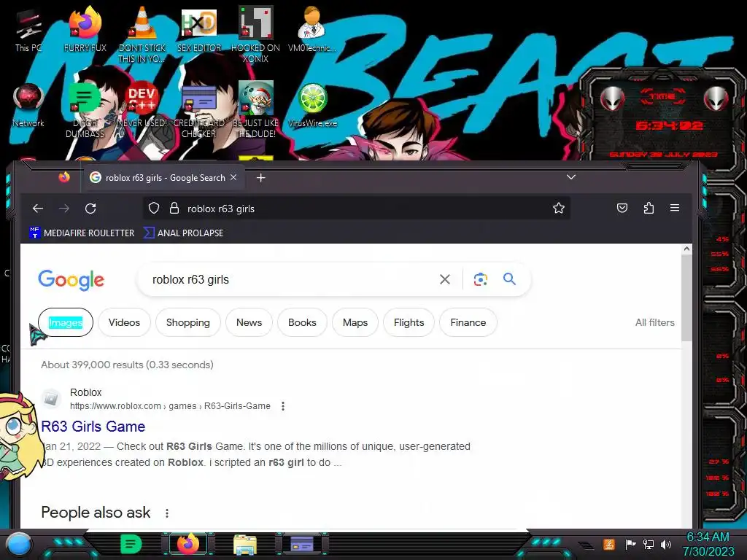The width and height of the screenshot is (747, 560).
Task: Open the VLC cone desktop icon
Action: [142, 34]
